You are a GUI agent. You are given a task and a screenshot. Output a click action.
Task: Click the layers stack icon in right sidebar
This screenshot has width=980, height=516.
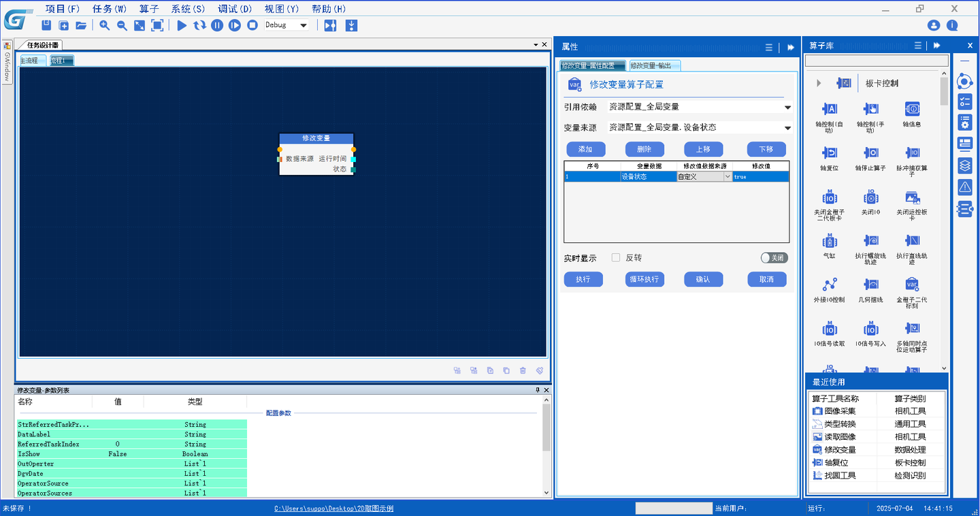pyautogui.click(x=964, y=165)
